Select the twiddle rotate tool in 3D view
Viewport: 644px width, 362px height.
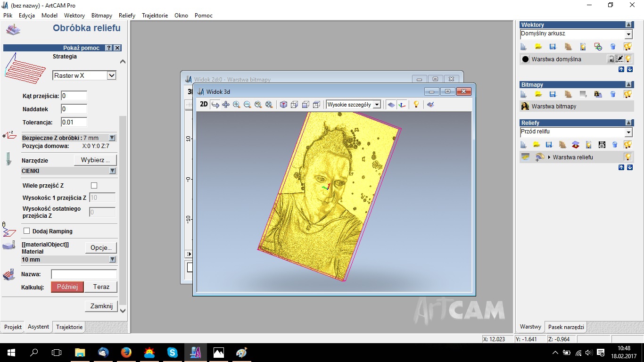tap(215, 105)
